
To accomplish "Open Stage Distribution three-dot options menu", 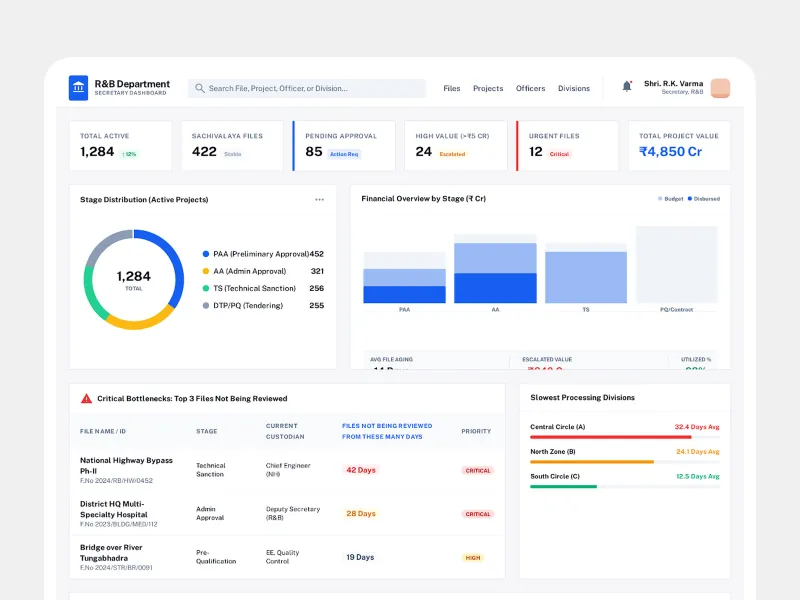I will (319, 200).
